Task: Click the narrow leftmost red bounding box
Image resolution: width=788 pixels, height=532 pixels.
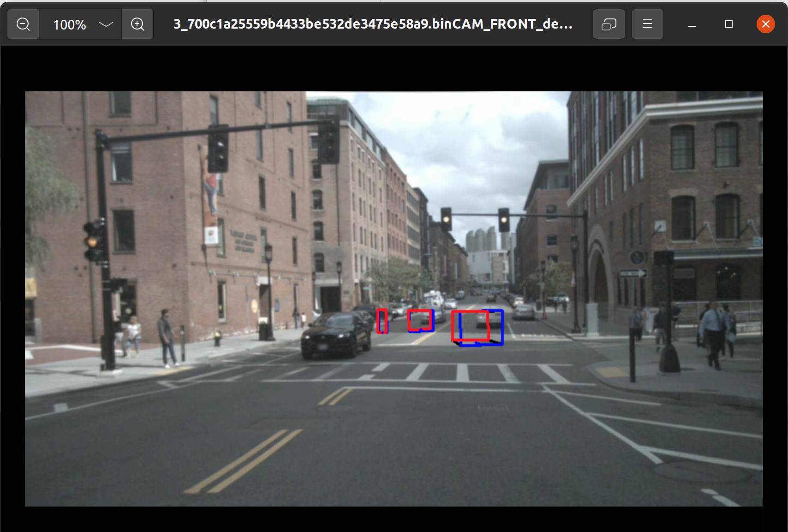Action: (382, 321)
